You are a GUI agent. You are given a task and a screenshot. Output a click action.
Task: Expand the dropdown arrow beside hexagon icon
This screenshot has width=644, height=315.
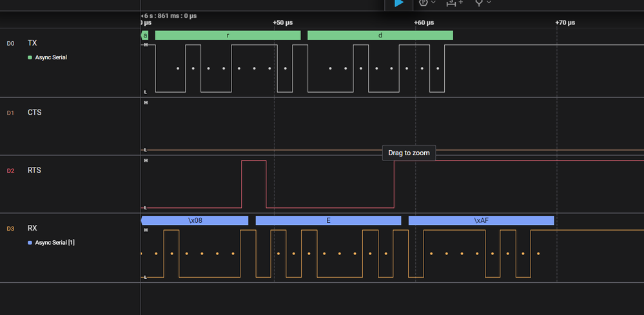point(433,3)
